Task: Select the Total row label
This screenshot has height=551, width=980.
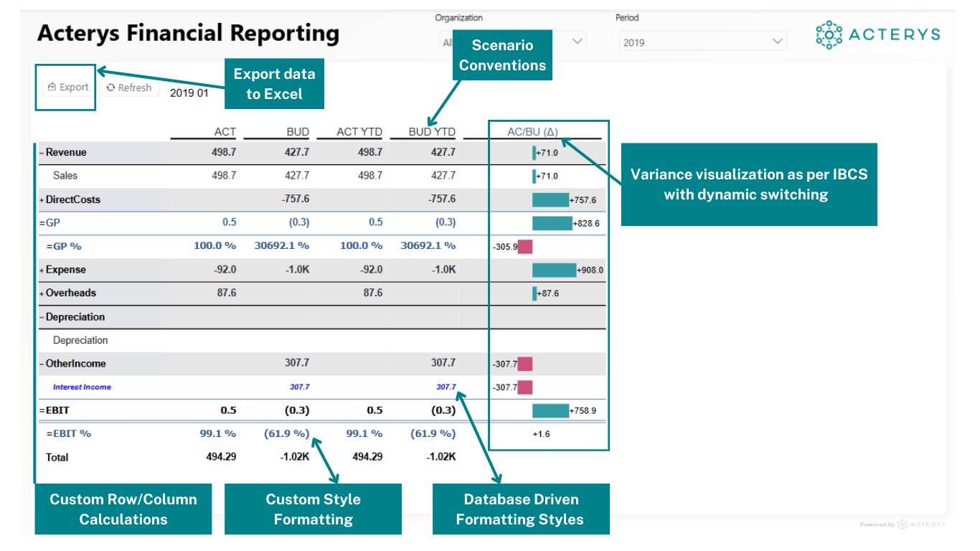Action: coord(57,458)
